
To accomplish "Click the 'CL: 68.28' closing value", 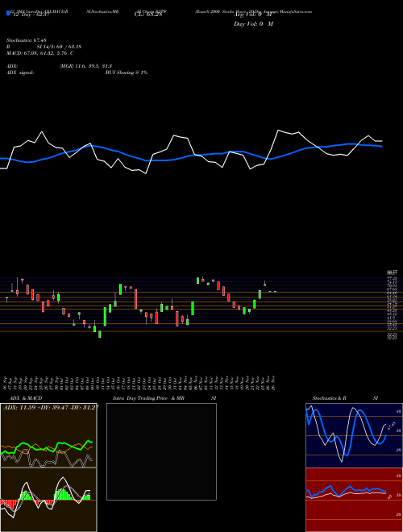I will point(148,14).
